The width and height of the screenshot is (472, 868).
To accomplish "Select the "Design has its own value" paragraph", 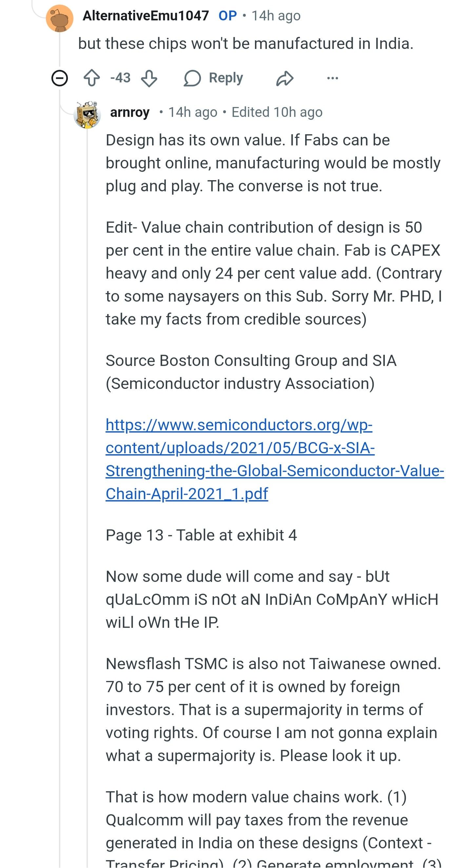I will pos(273,163).
